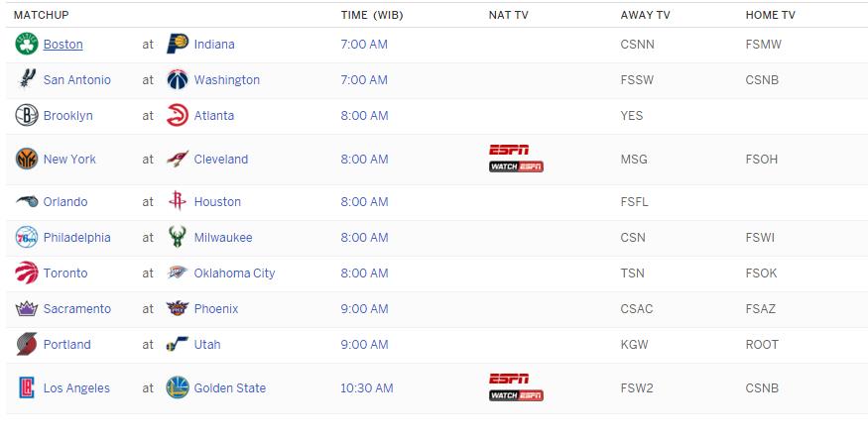Click the New York Knicks logo
Screen dimensions: 868x438
pyautogui.click(x=27, y=160)
